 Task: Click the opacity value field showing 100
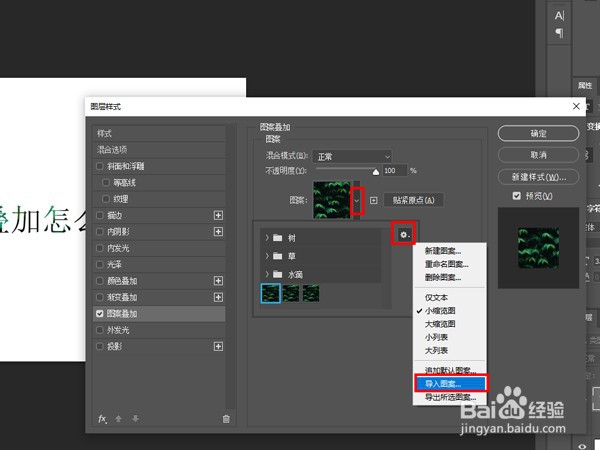395,171
